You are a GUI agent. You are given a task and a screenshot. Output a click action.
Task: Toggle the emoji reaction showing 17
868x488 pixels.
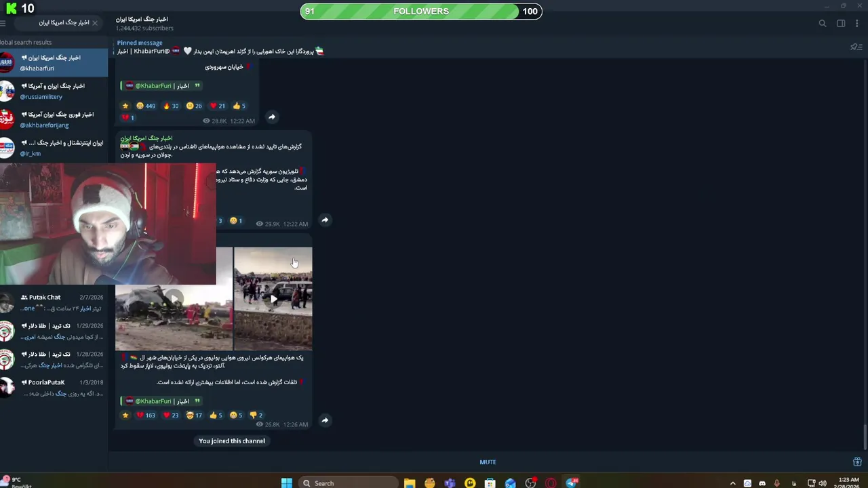(194, 415)
